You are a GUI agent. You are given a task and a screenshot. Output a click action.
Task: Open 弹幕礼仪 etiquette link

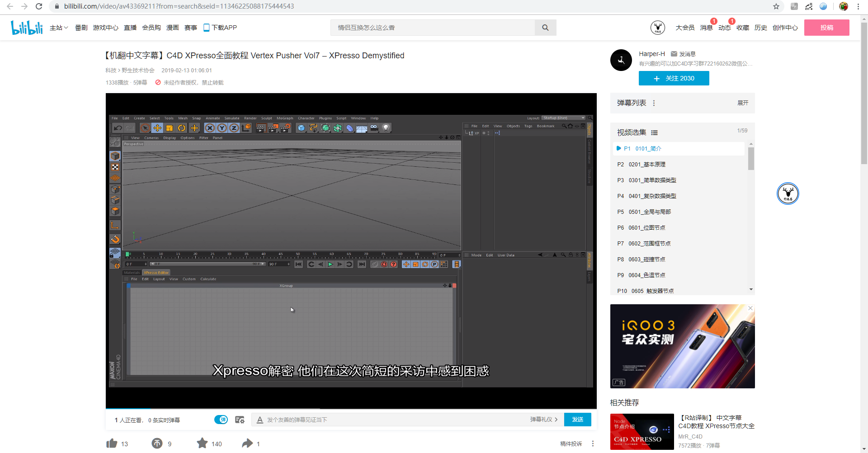544,420
